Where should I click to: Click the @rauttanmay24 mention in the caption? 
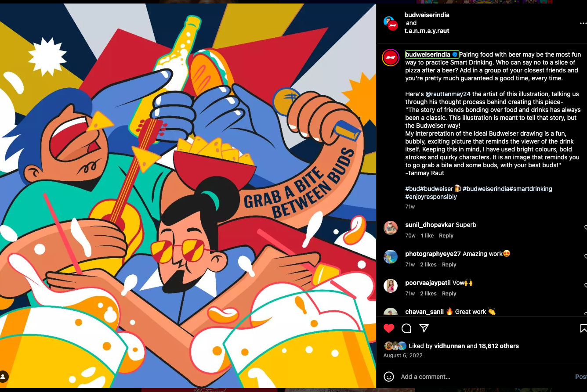[448, 94]
